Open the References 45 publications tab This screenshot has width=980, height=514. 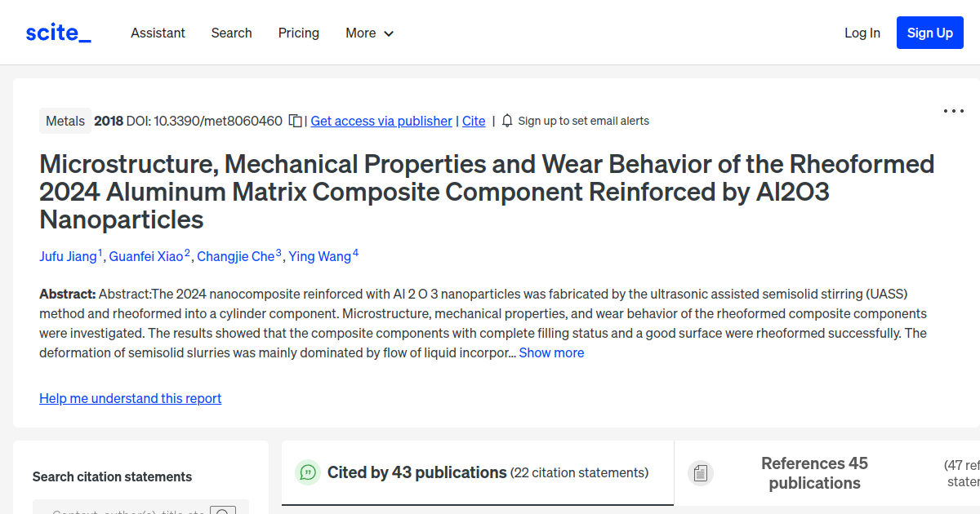(x=814, y=473)
